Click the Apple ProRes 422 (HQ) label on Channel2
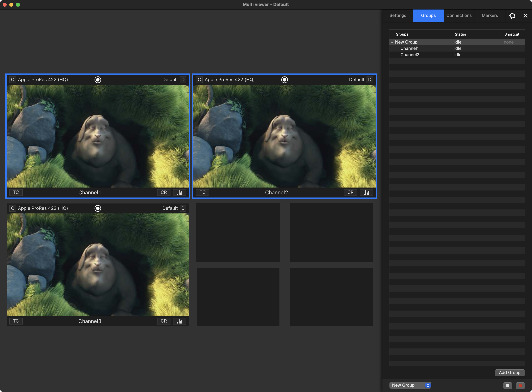 (x=230, y=80)
